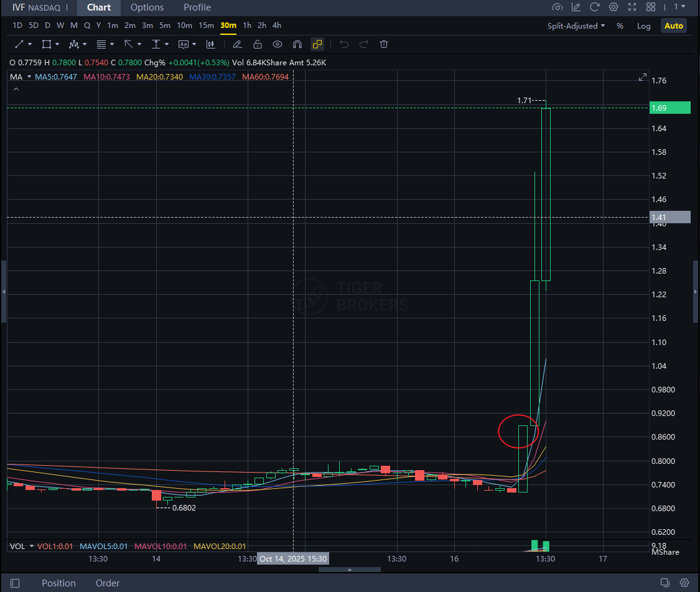
Task: Click the chart-with-pencil drawing icon in header
Action: (576, 7)
